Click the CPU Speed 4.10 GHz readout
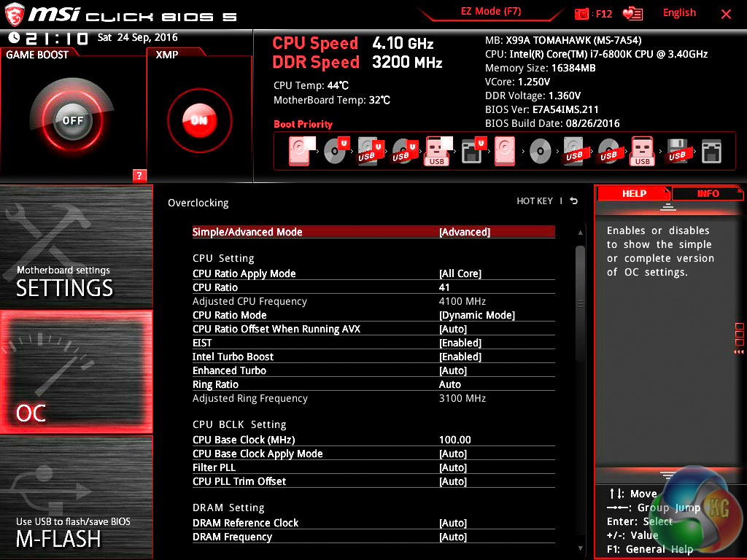The image size is (747, 560). (x=353, y=43)
